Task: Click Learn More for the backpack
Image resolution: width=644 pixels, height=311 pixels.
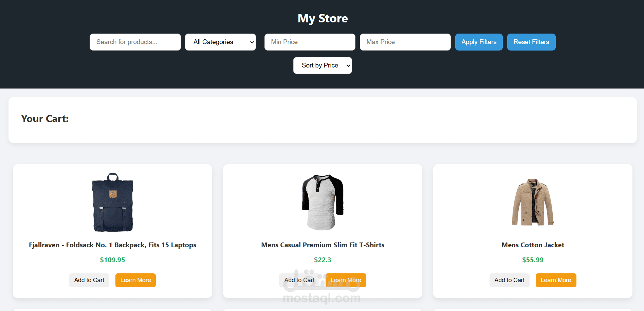Action: [135, 280]
